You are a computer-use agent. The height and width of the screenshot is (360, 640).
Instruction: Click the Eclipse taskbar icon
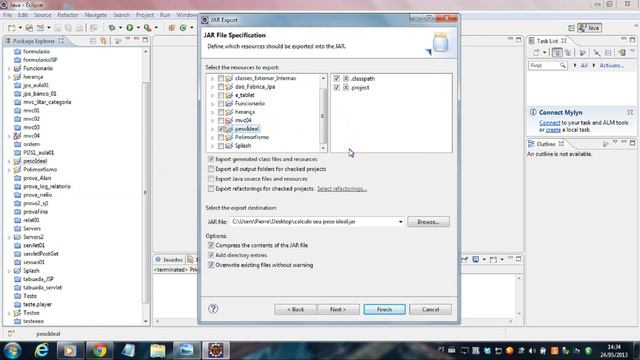(x=216, y=351)
